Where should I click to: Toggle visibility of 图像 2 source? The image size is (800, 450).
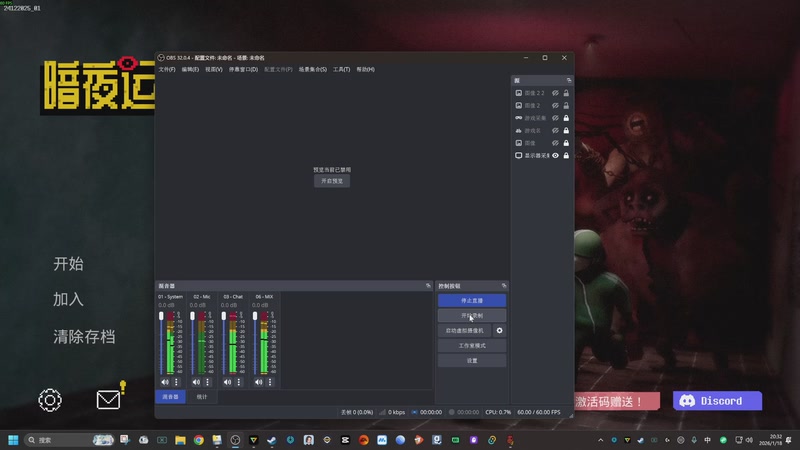pyautogui.click(x=555, y=106)
